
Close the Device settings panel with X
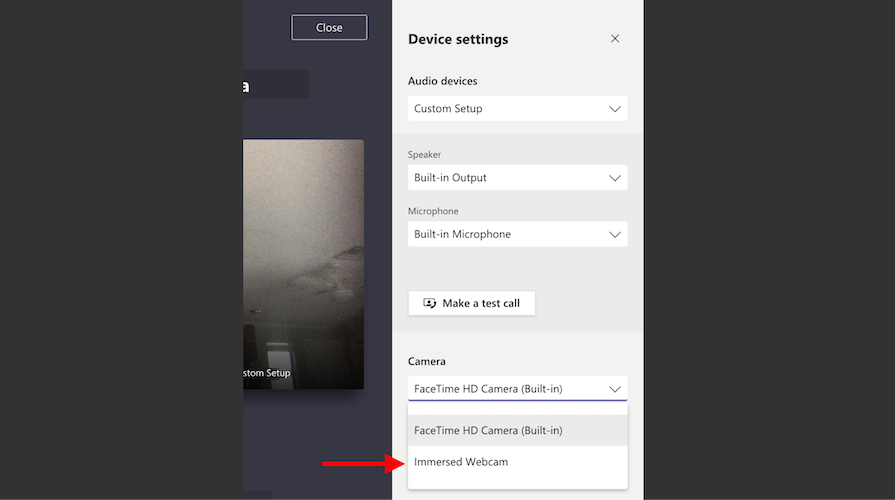coord(615,39)
